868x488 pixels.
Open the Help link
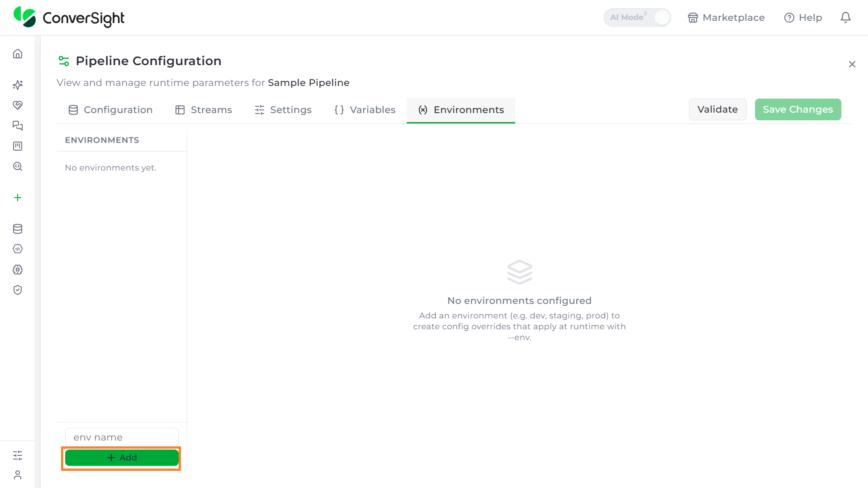[803, 18]
